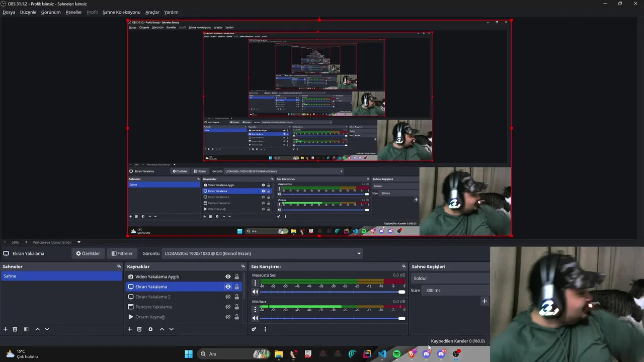The width and height of the screenshot is (644, 362).
Task: Hide Ekran Yakalama source
Action: pyautogui.click(x=228, y=287)
